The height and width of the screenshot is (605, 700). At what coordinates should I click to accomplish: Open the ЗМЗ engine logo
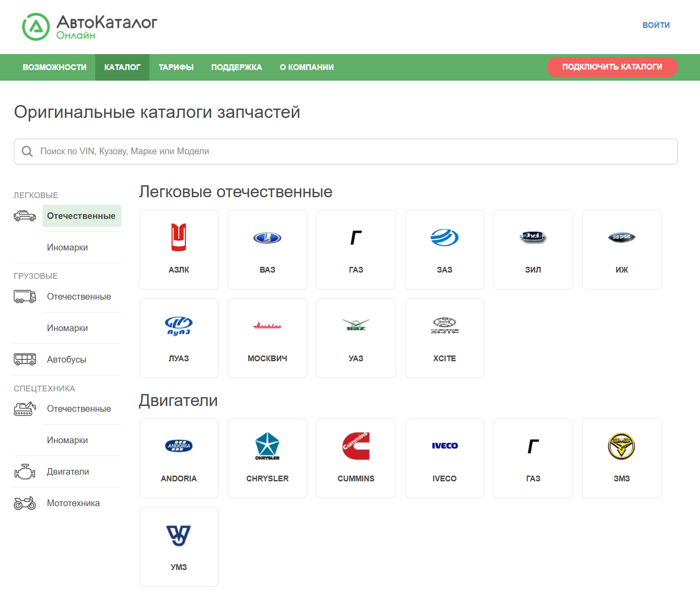tap(622, 446)
